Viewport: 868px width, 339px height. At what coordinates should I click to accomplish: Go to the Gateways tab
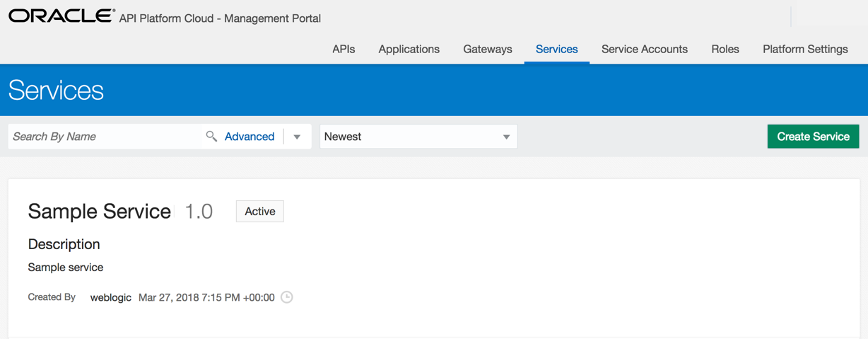click(488, 49)
